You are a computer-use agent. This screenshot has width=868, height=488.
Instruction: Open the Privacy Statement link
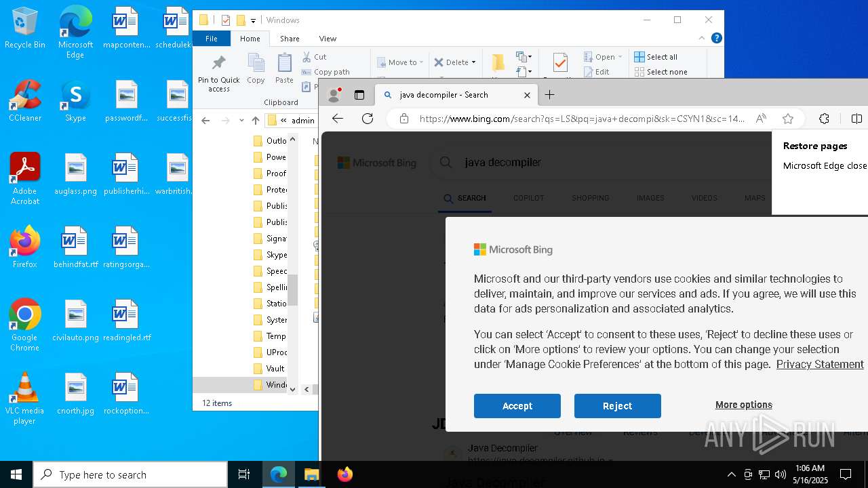click(820, 364)
